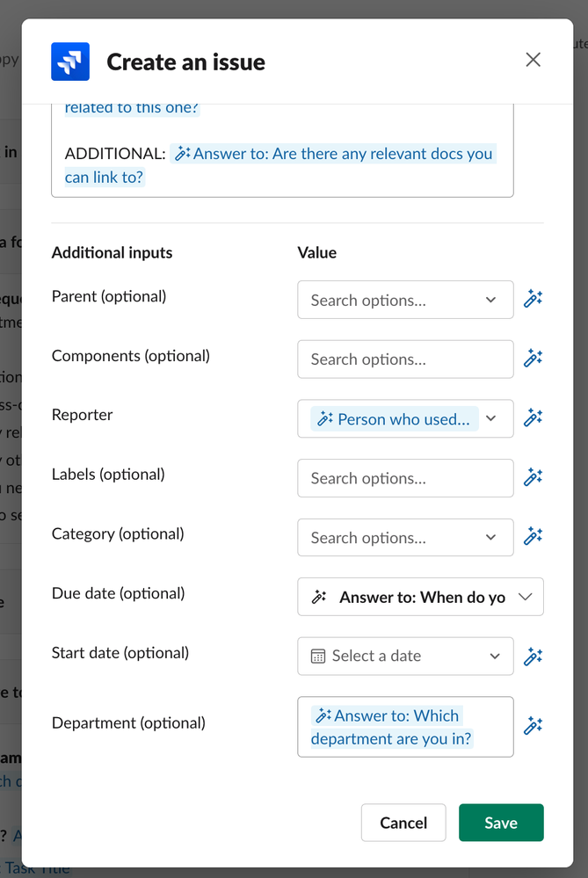Click the magic wand icon beside Start date
This screenshot has height=878, width=588.
pos(533,656)
